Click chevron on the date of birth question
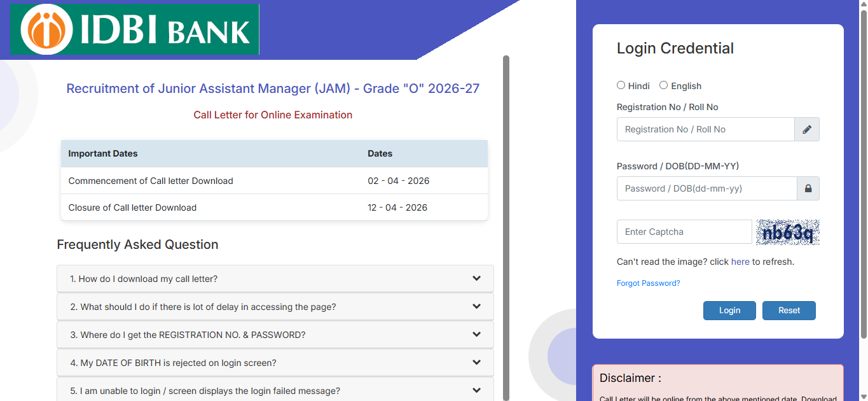The image size is (868, 401). (x=477, y=363)
